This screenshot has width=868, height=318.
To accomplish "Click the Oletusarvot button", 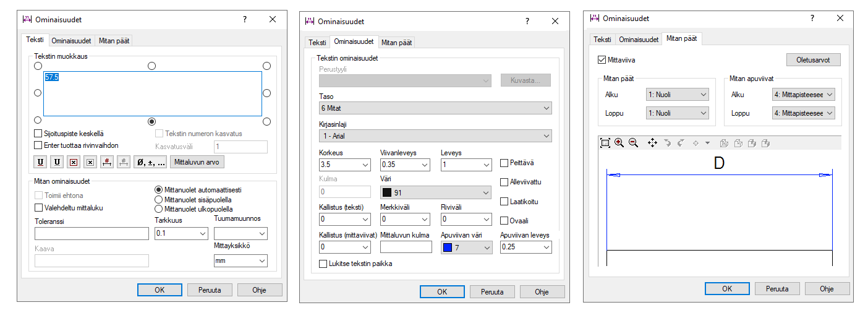I will 814,60.
